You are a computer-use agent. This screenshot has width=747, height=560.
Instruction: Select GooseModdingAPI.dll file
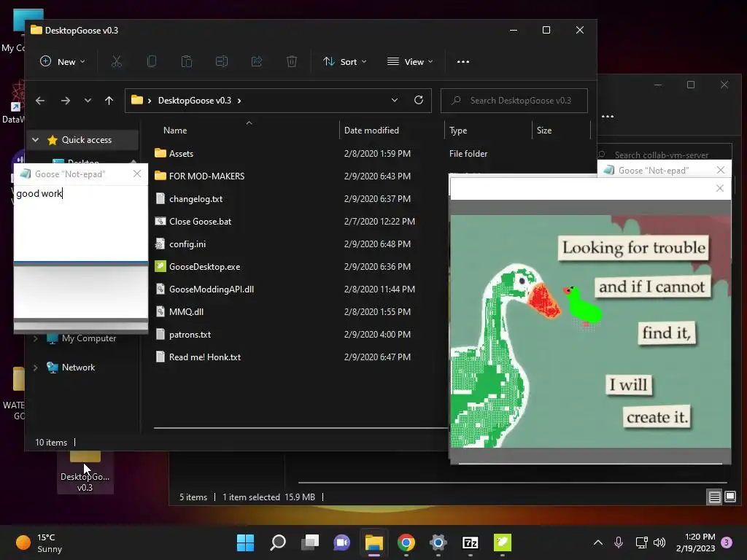click(x=211, y=289)
